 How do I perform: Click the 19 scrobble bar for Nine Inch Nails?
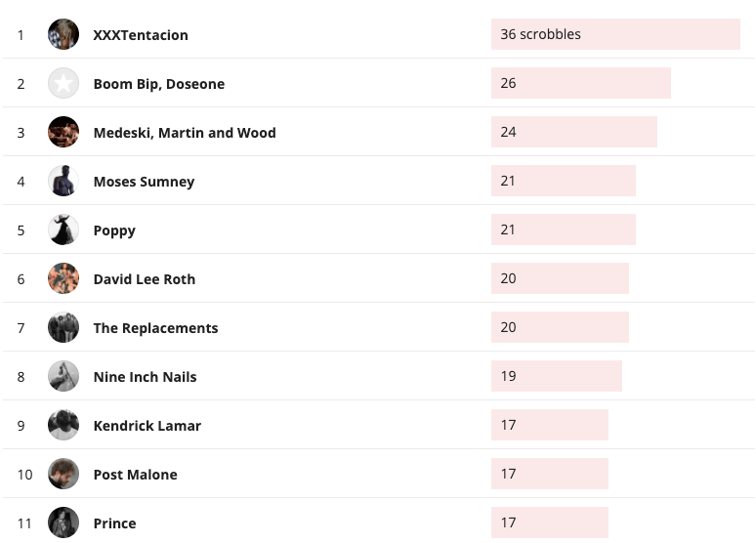coord(556,376)
